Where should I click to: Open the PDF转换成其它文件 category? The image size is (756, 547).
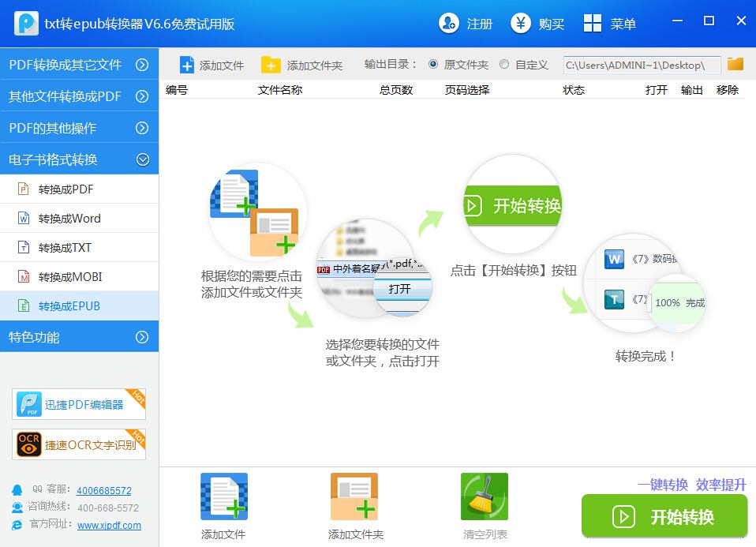tap(79, 64)
